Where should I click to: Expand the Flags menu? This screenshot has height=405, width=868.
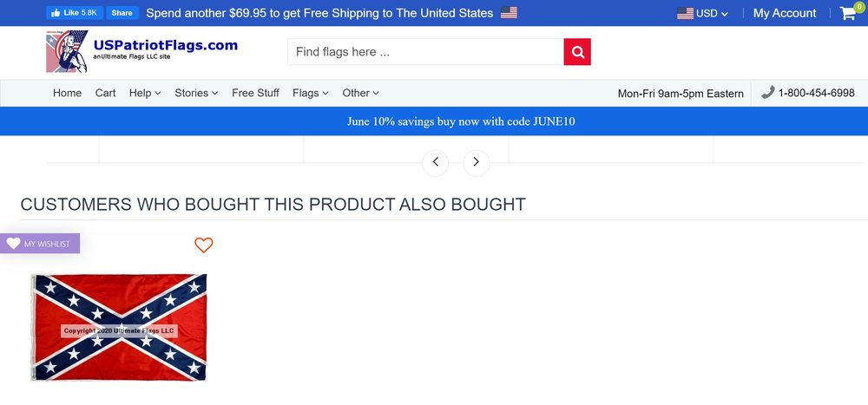[x=311, y=93]
